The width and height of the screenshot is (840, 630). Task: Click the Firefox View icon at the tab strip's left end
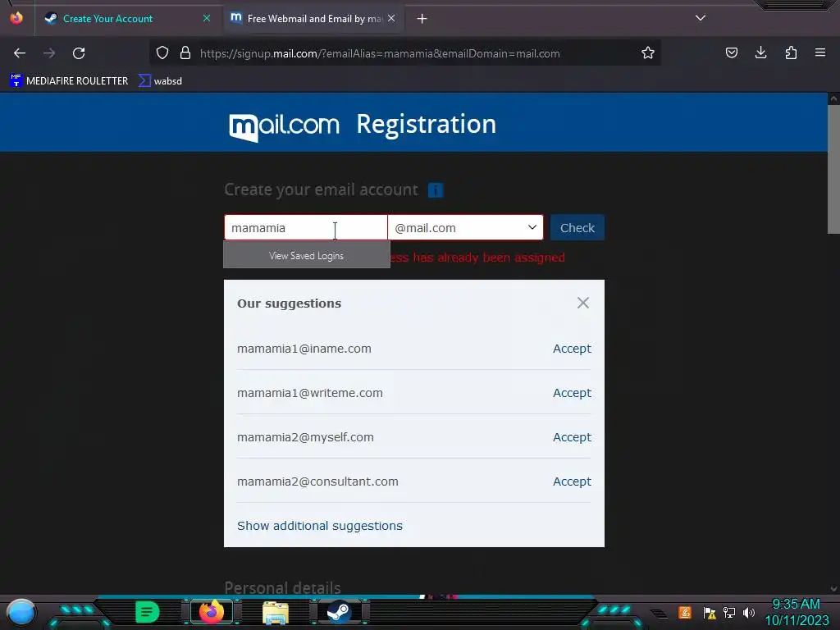click(x=16, y=18)
